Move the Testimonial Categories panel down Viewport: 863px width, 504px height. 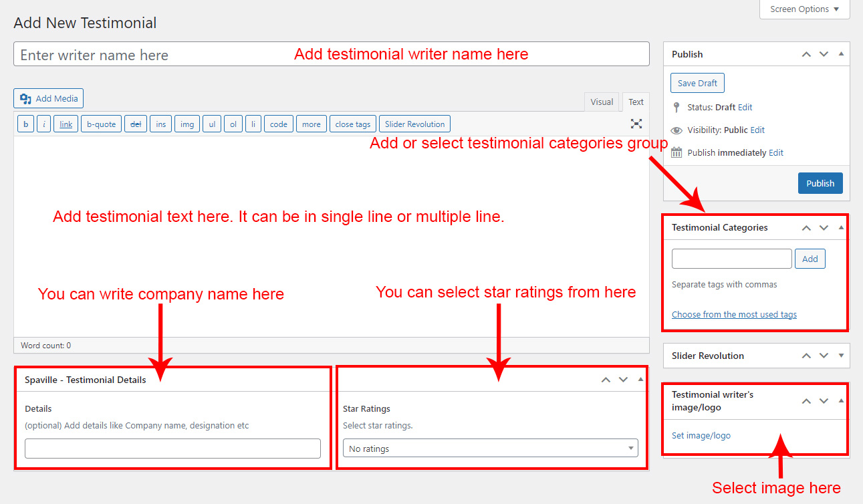(x=824, y=228)
